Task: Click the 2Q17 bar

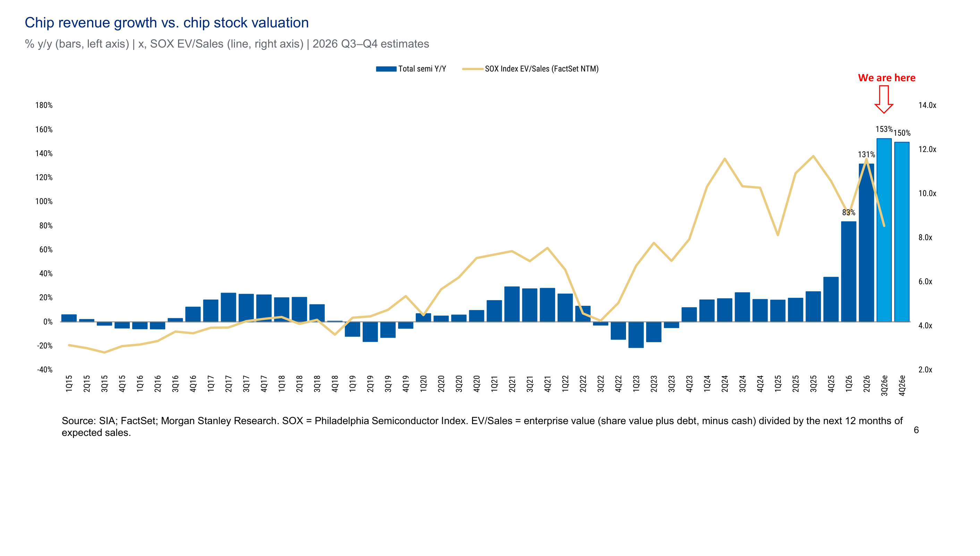Action: [x=228, y=308]
